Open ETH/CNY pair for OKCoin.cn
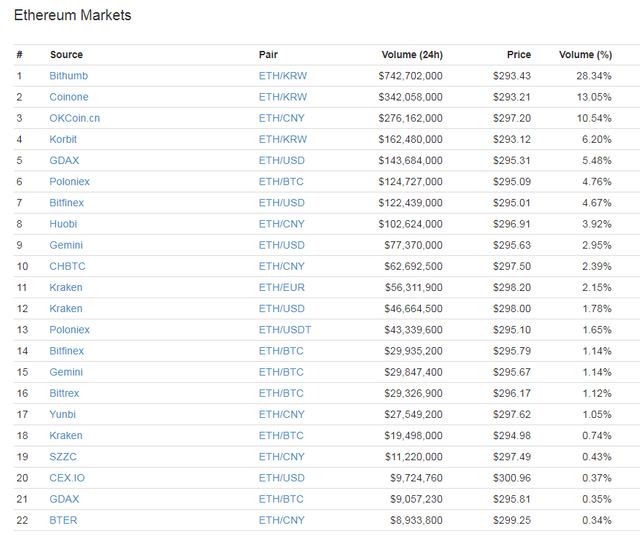Viewport: 640px width, 535px height. (x=282, y=118)
